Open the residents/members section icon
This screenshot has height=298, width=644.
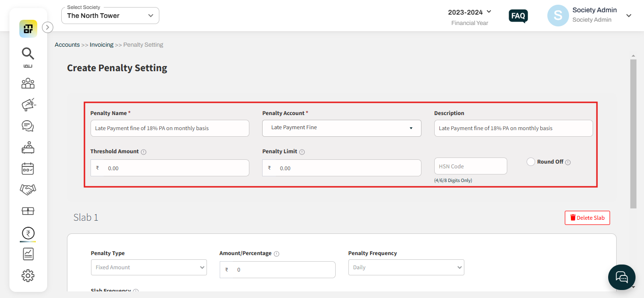(27, 83)
